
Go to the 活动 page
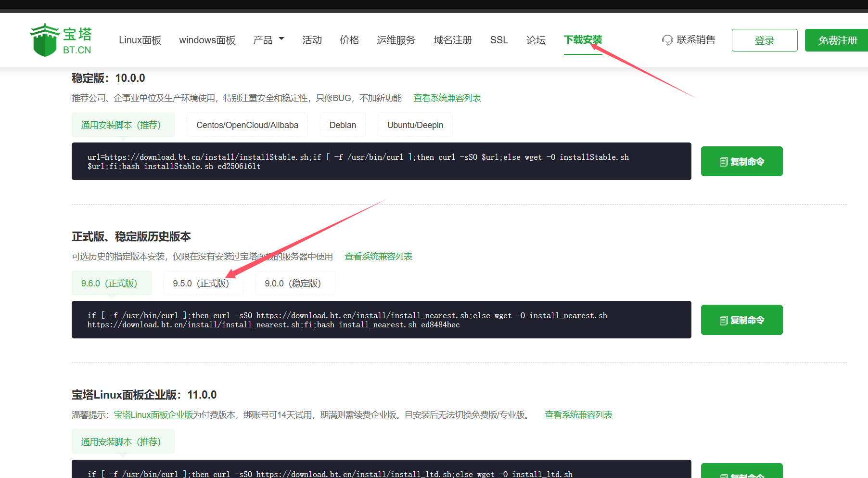click(312, 40)
